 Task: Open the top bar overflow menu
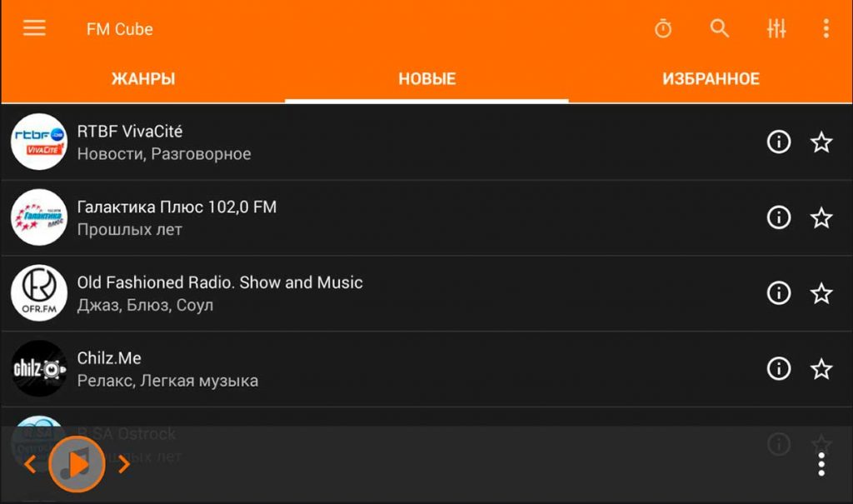[826, 28]
